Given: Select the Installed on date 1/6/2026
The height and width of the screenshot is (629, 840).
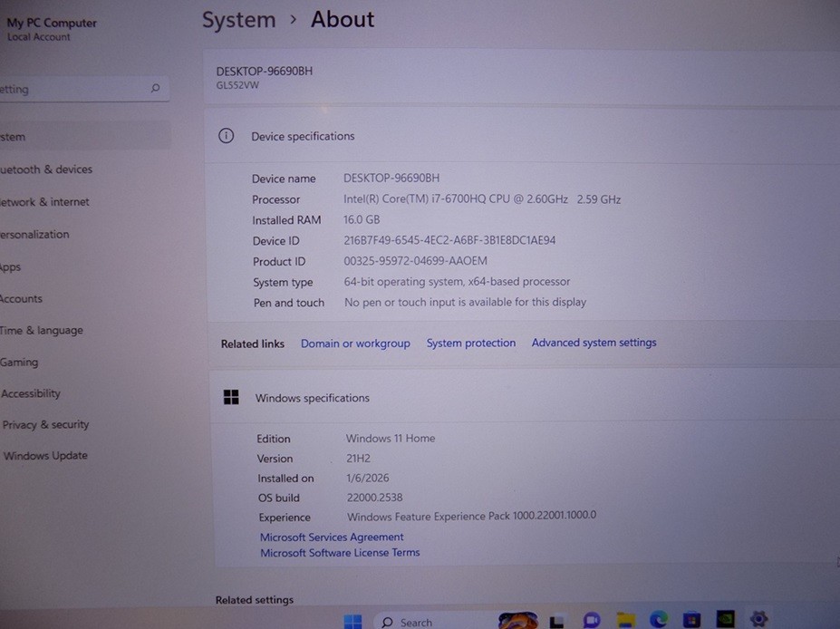Looking at the screenshot, I should tap(368, 478).
